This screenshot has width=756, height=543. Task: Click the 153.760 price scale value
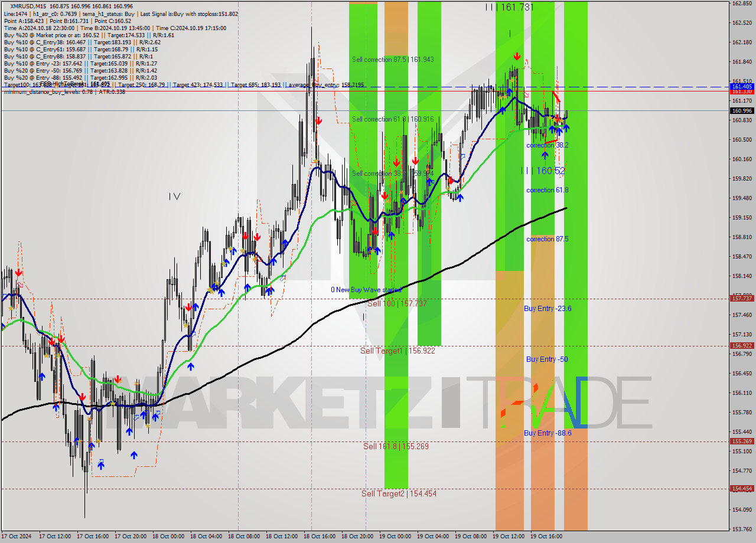coord(742,529)
